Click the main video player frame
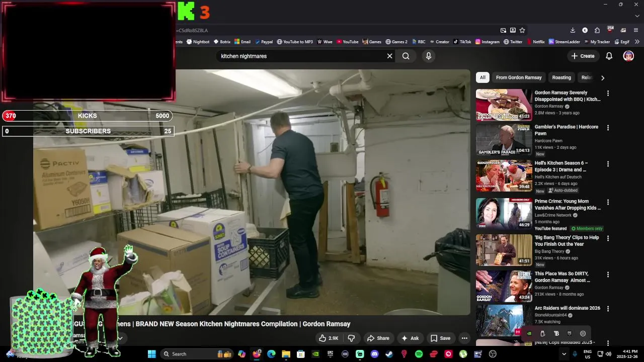Screen dimensions: 644x362 click(252, 193)
